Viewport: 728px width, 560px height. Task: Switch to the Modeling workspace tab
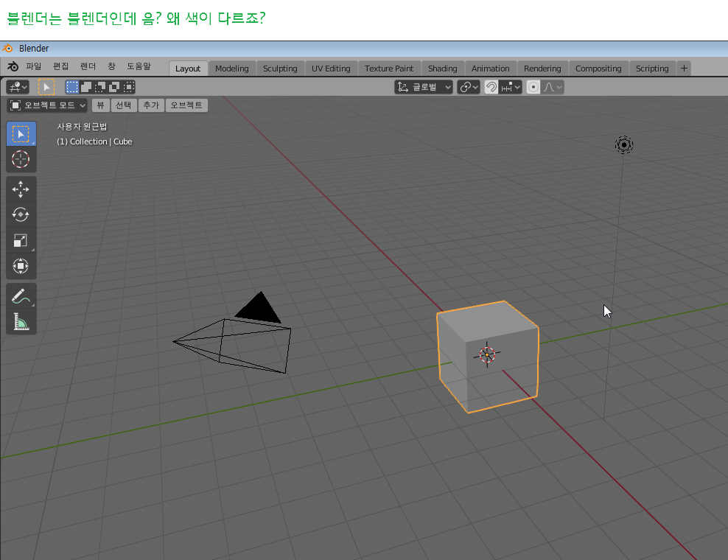[232, 69]
